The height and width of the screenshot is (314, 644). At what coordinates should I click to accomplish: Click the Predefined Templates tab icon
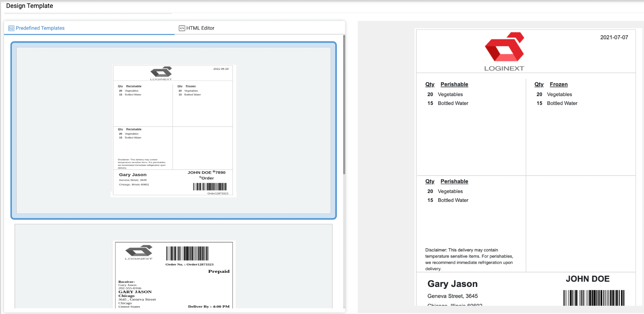point(11,28)
